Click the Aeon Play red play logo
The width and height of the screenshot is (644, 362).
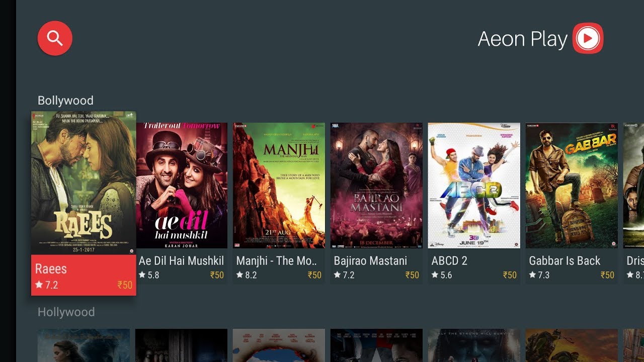[588, 38]
